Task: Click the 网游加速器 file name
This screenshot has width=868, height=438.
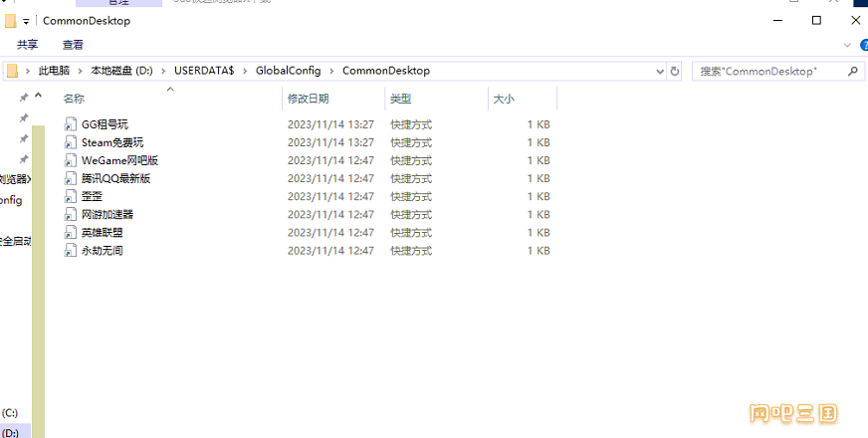Action: (x=108, y=214)
